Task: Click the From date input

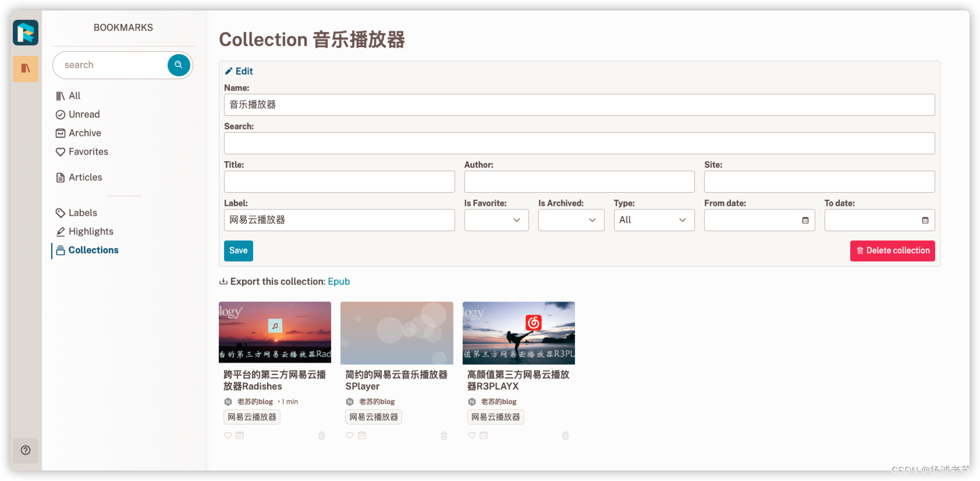Action: click(759, 220)
